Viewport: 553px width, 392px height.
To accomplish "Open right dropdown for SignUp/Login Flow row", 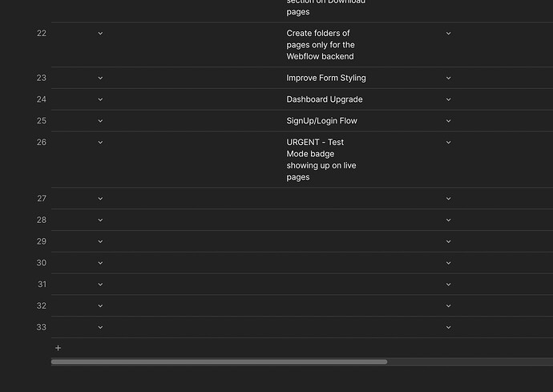I will (448, 121).
